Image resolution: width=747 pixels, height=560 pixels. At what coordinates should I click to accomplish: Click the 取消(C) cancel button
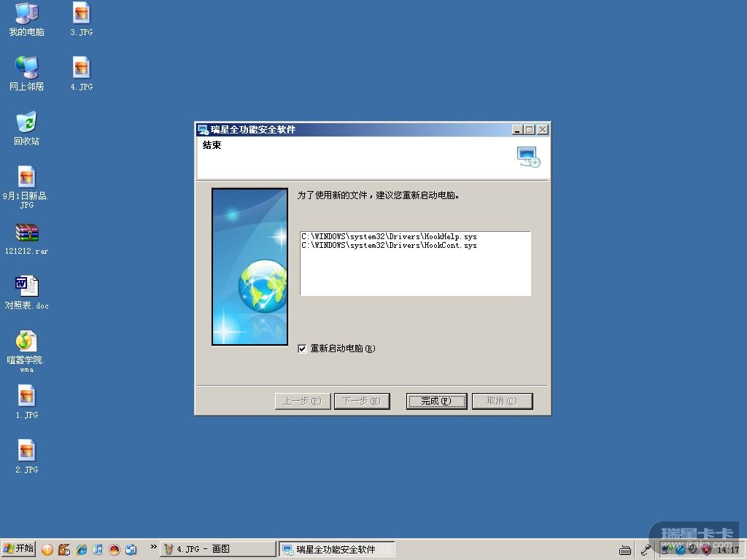click(502, 401)
